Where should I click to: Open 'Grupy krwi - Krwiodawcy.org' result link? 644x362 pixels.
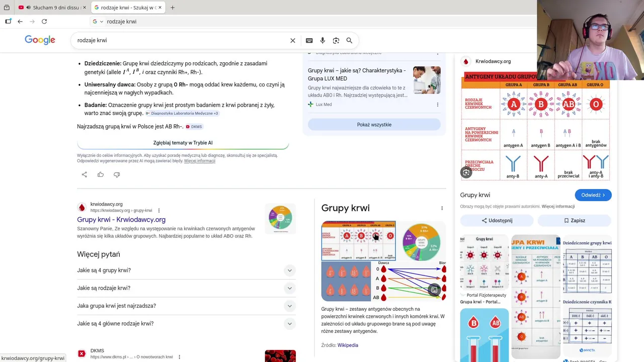pos(121,220)
